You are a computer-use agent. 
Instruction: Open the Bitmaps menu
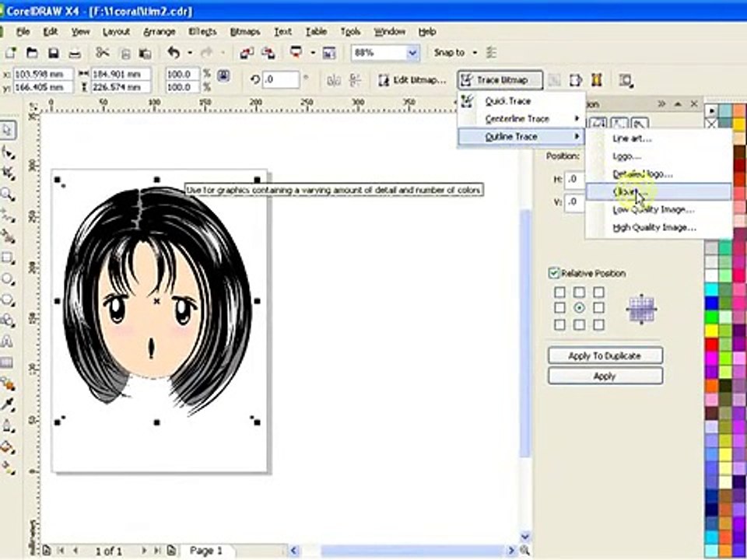245,32
